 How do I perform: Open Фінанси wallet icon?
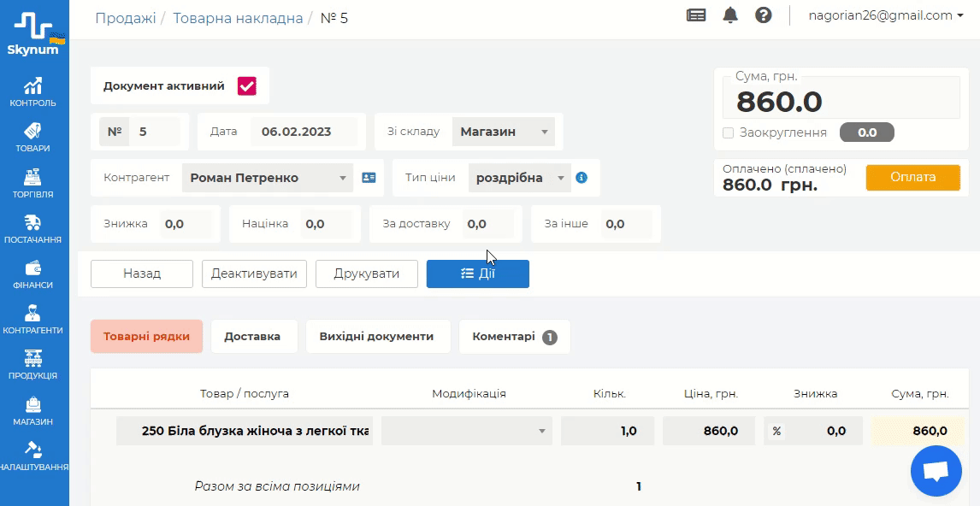tap(33, 274)
